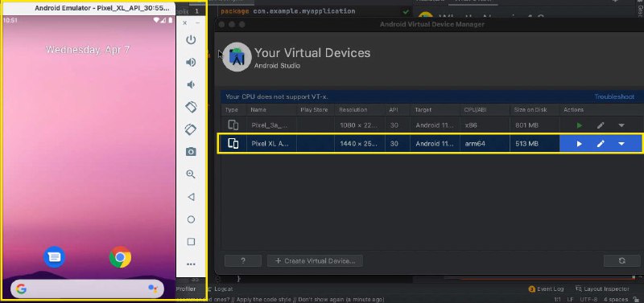644x303 pixels.
Task: Open more actions dropdown for Pixel_3a row
Action: (621, 125)
